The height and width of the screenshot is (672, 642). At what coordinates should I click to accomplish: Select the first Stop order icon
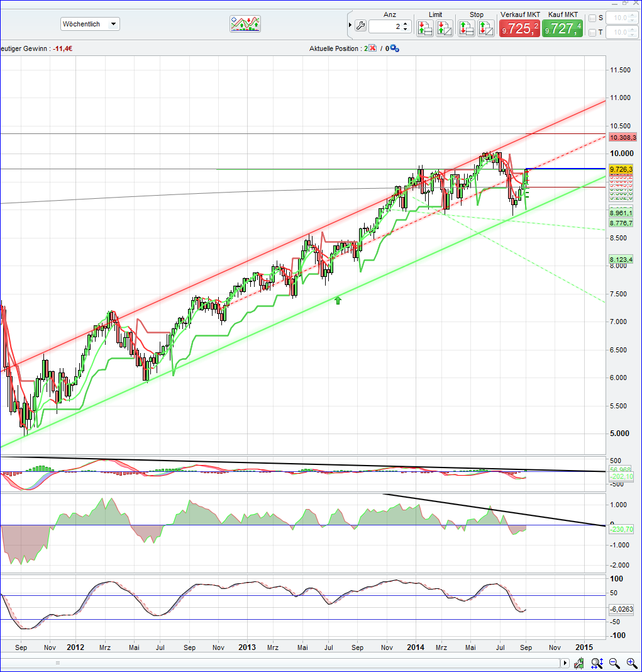tap(466, 28)
